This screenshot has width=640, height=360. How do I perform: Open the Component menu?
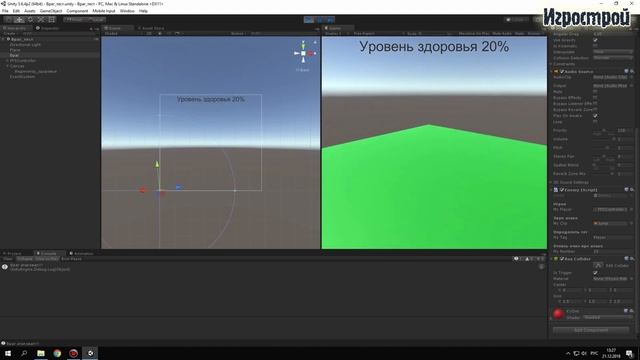[77, 11]
